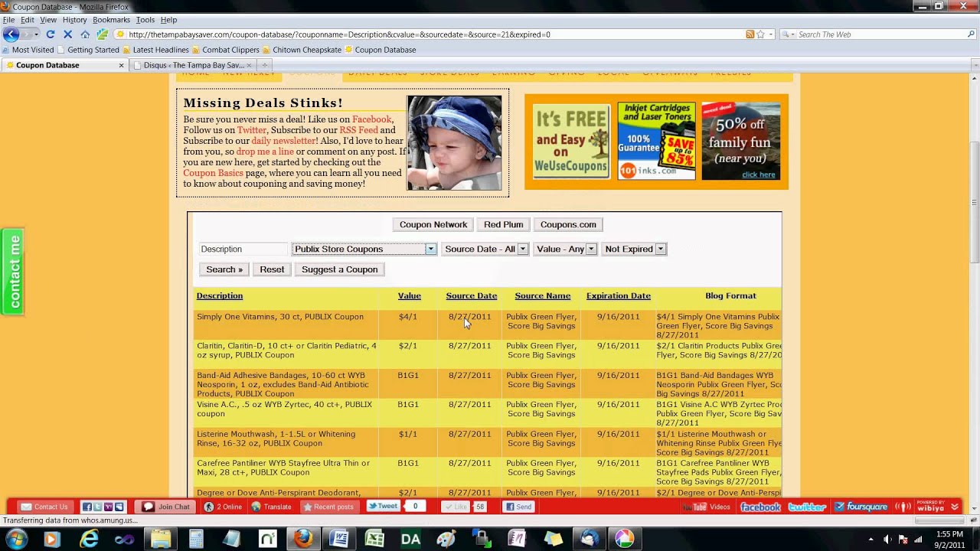Close the Coupon Database tab
The height and width of the screenshot is (551, 980).
coord(121,65)
